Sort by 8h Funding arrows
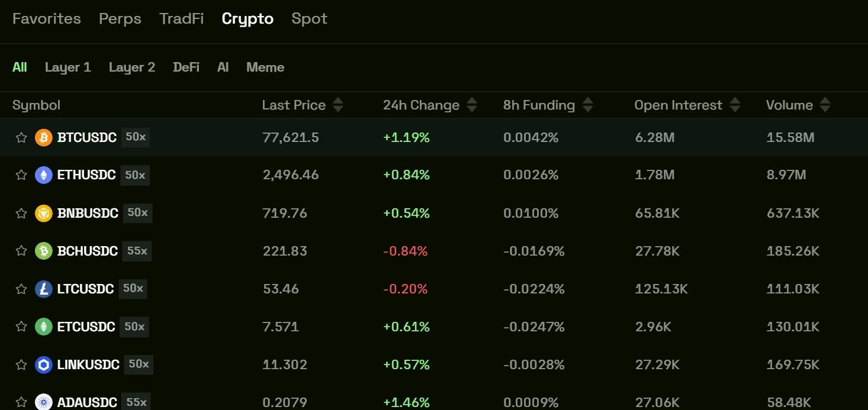868x410 pixels. click(x=588, y=105)
